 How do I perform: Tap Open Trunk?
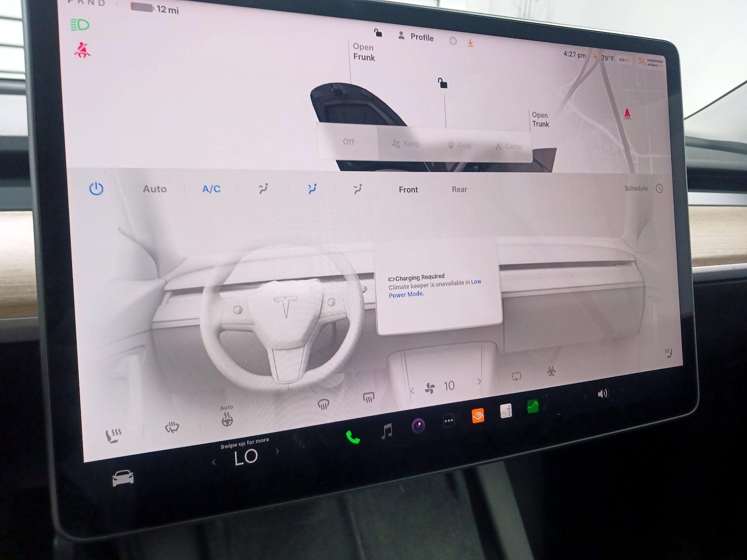click(x=540, y=119)
